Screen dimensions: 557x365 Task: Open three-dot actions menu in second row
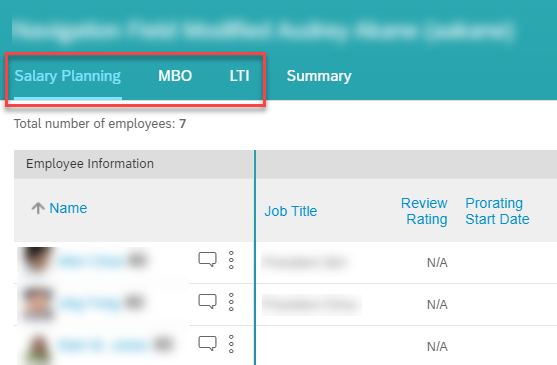click(x=231, y=302)
